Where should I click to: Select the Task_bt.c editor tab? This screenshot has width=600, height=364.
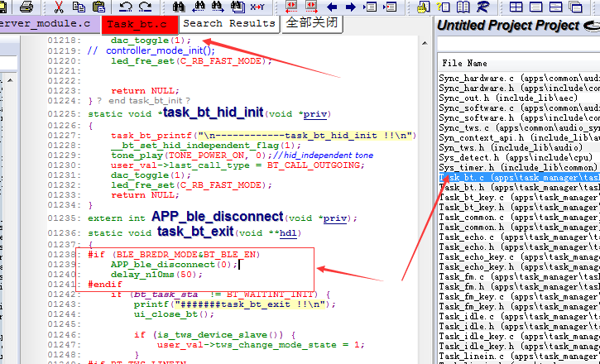click(x=140, y=25)
